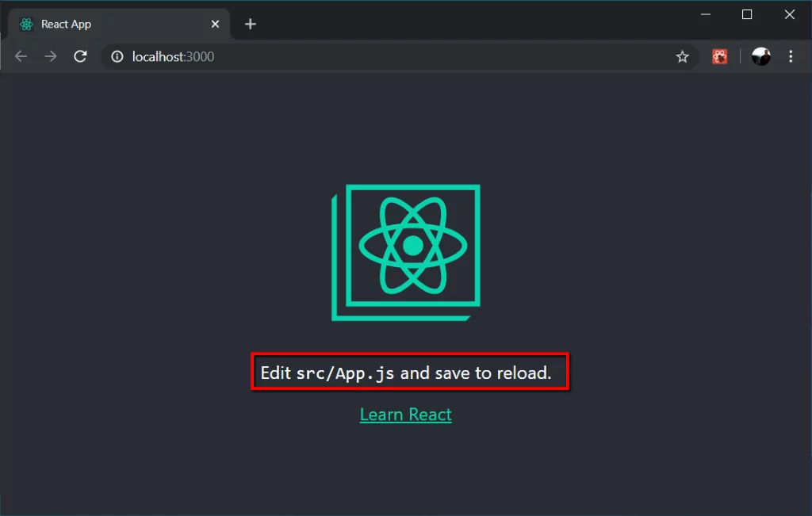Close the Chrome window
The width and height of the screenshot is (812, 516).
click(789, 14)
